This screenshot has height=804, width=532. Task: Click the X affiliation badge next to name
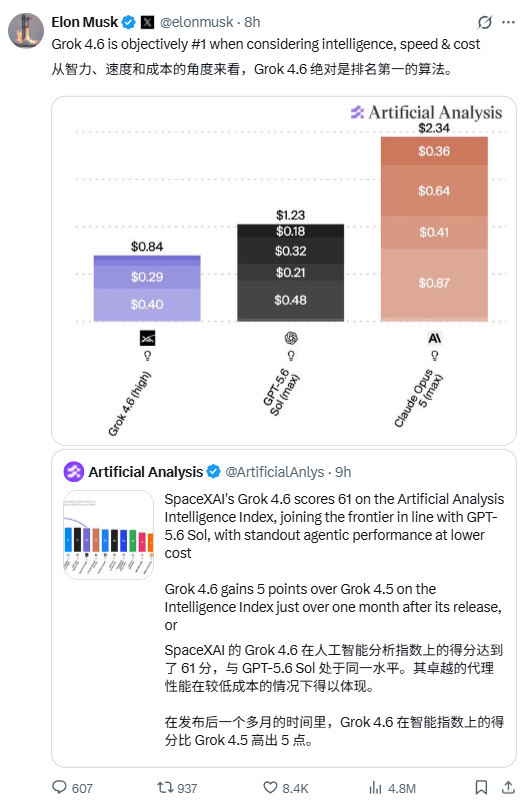[x=148, y=22]
